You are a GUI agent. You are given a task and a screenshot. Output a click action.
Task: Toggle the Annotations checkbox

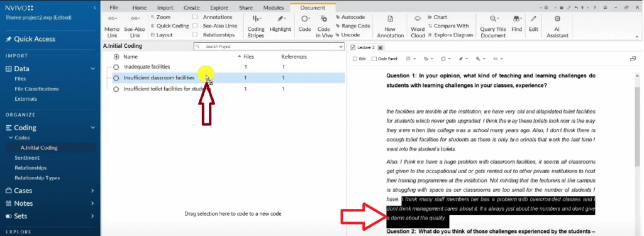click(x=195, y=17)
